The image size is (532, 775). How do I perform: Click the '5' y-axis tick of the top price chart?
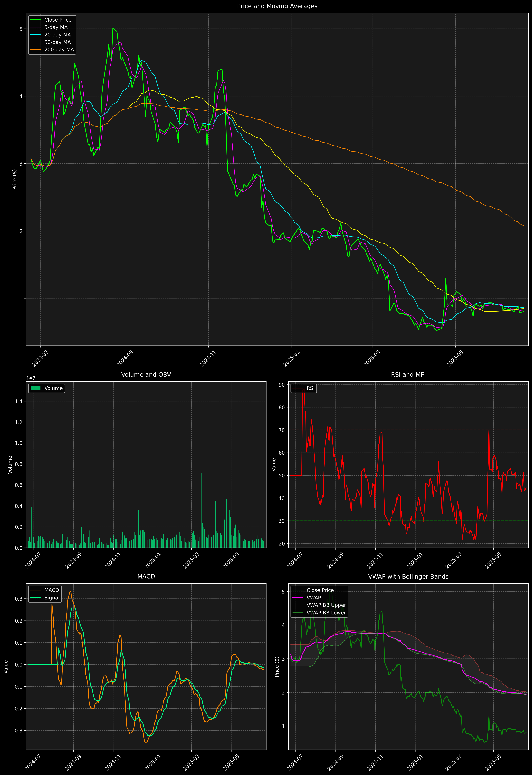tap(21, 29)
